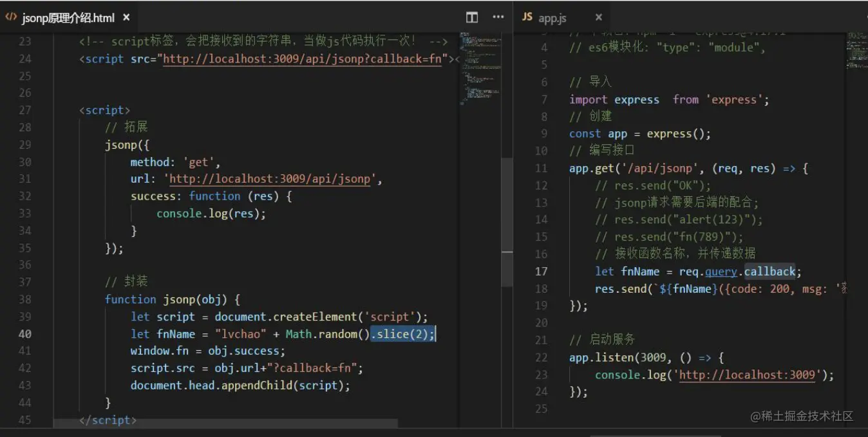Click 'function jsonp(obj) {' declaration
The image size is (868, 437).
(173, 299)
